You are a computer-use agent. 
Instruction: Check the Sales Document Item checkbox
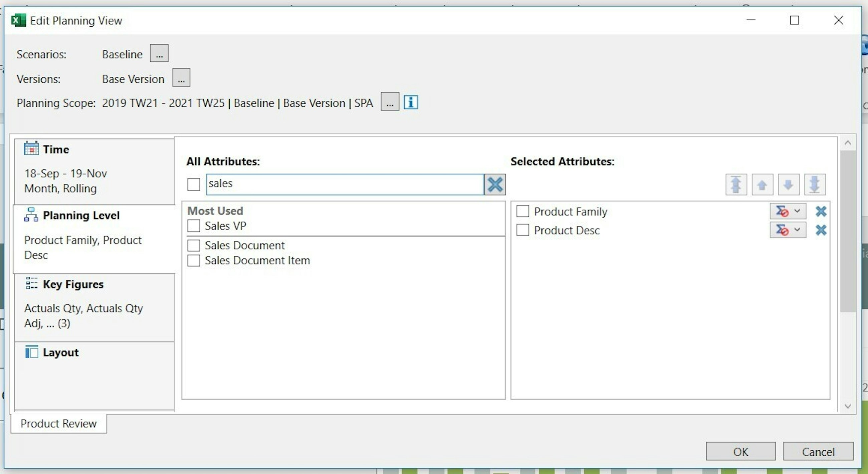pyautogui.click(x=193, y=260)
